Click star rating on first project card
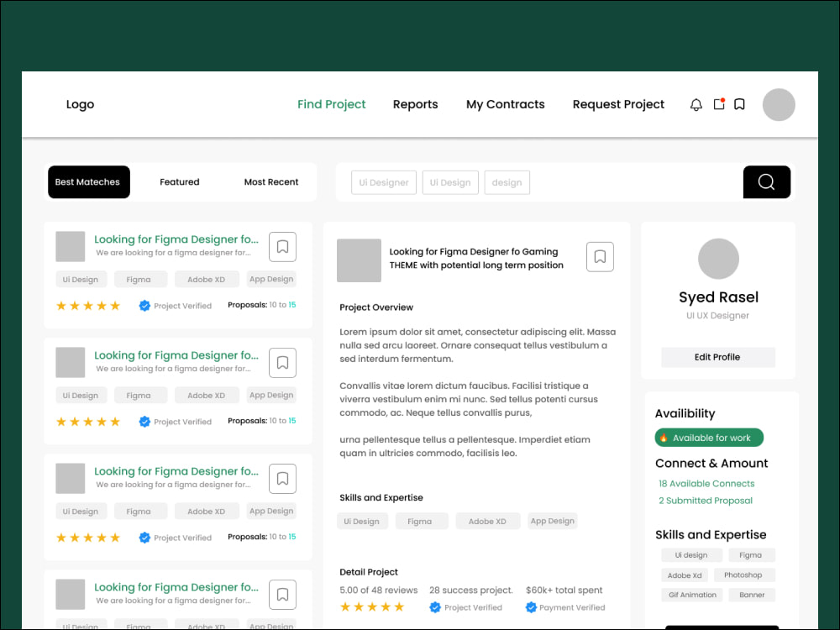The image size is (840, 630). (88, 306)
